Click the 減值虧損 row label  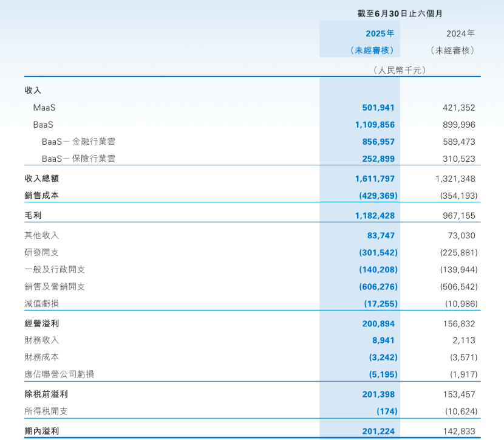pos(41,303)
